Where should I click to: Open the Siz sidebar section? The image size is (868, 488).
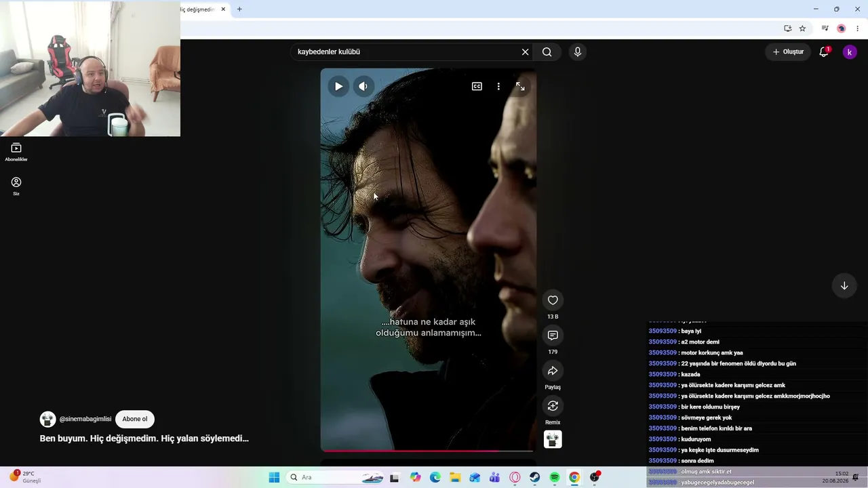point(16,186)
